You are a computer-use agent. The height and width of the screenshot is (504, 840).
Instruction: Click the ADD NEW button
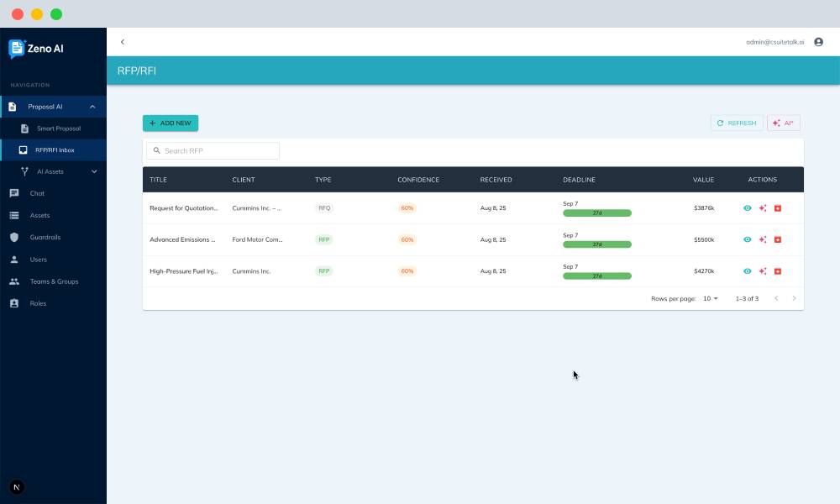(171, 123)
